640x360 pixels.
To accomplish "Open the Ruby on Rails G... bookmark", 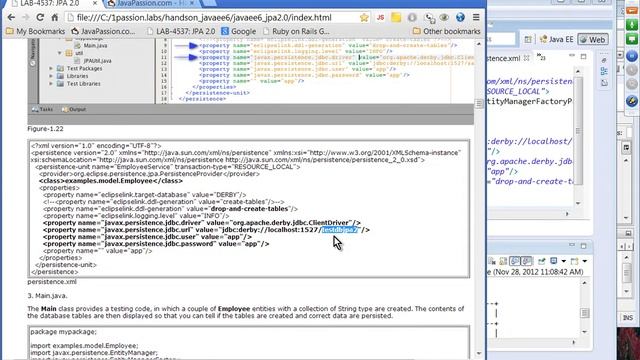I will click(296, 31).
